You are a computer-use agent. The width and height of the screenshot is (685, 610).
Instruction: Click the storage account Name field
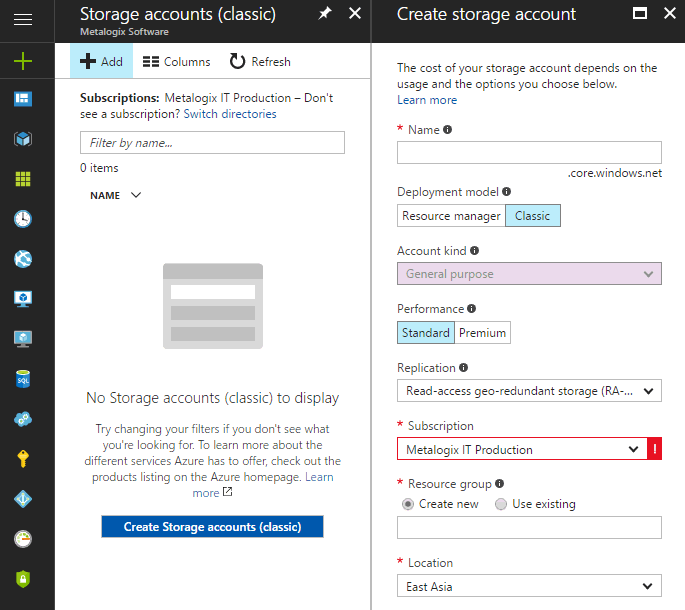point(529,152)
